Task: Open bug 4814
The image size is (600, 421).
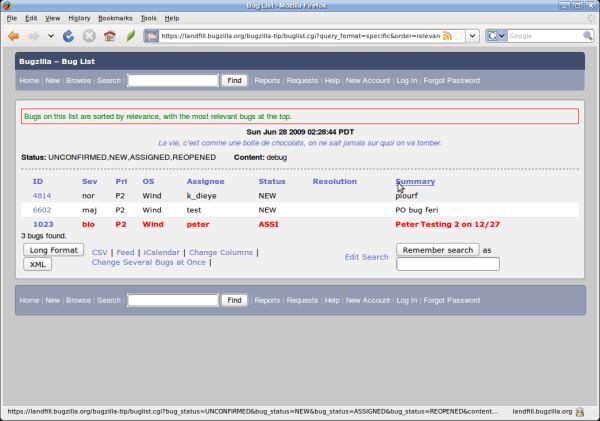Action: (42, 196)
